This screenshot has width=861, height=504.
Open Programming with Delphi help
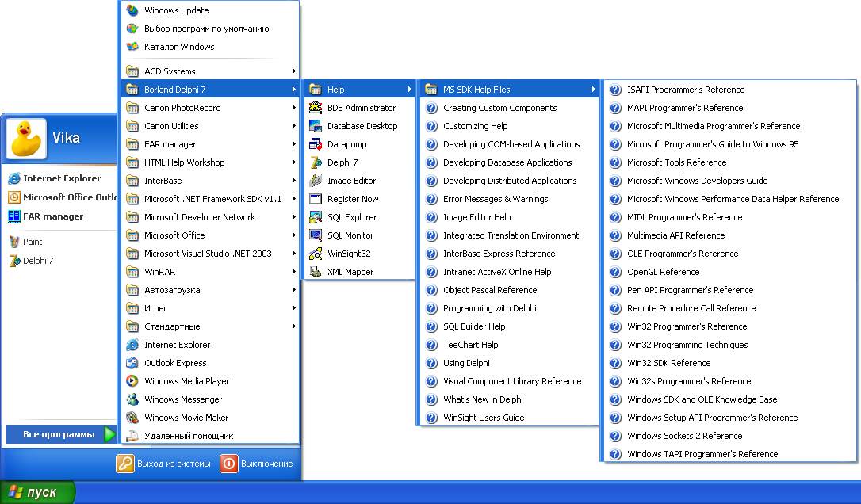[509, 308]
